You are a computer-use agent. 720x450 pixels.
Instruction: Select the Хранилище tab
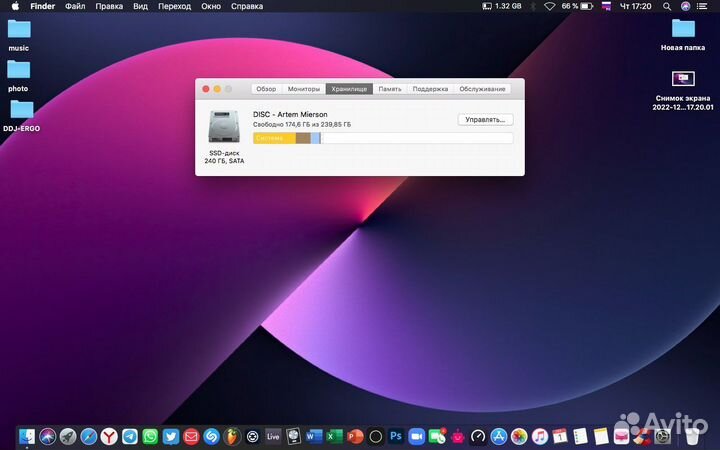349,89
